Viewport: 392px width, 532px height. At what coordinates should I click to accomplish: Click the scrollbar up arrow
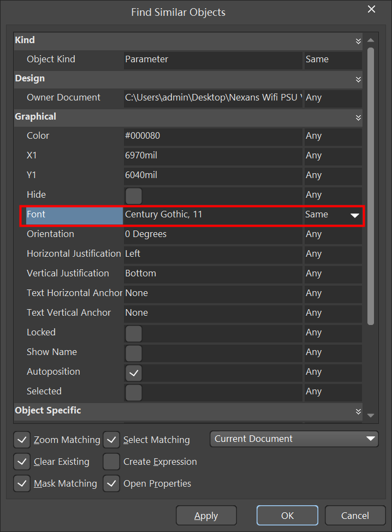(371, 40)
